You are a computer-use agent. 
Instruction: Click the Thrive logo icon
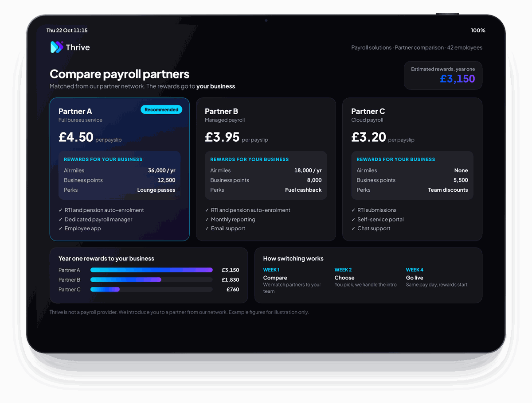coord(57,47)
